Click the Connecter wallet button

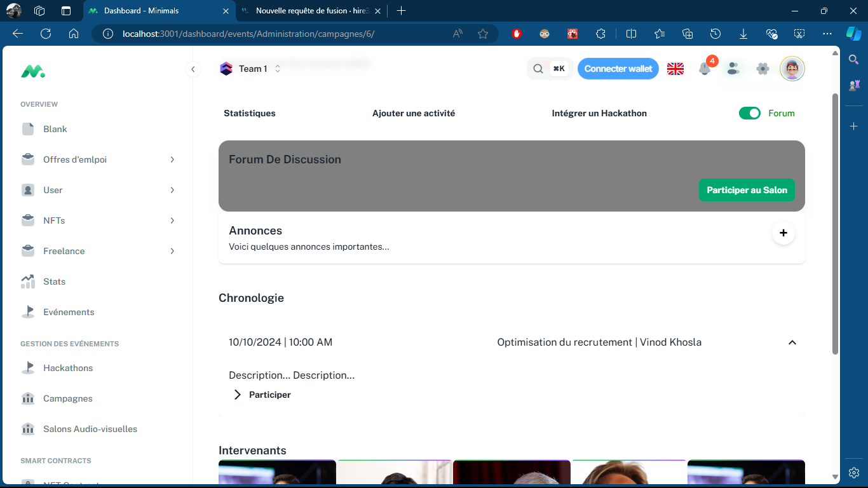point(618,69)
